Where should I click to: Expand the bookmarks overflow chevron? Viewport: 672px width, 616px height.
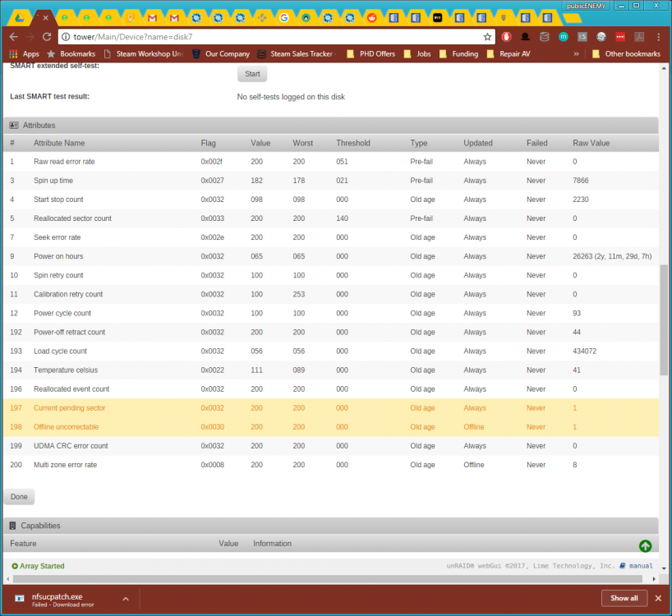577,54
